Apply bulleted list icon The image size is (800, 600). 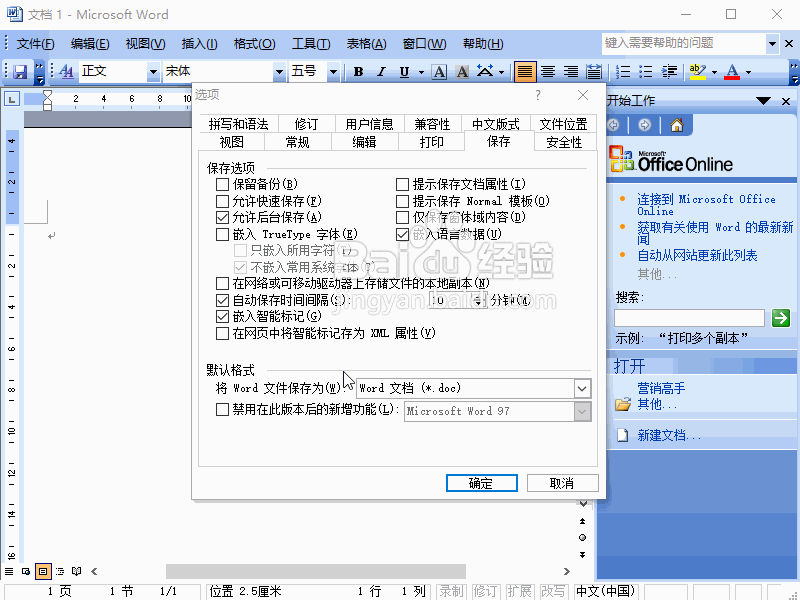[x=646, y=72]
